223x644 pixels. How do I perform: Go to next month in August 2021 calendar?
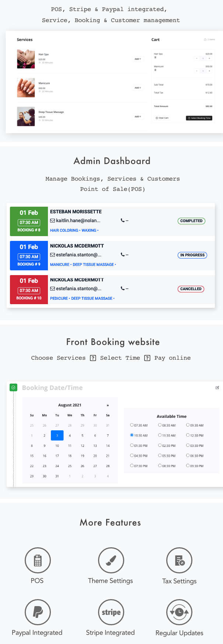click(108, 405)
